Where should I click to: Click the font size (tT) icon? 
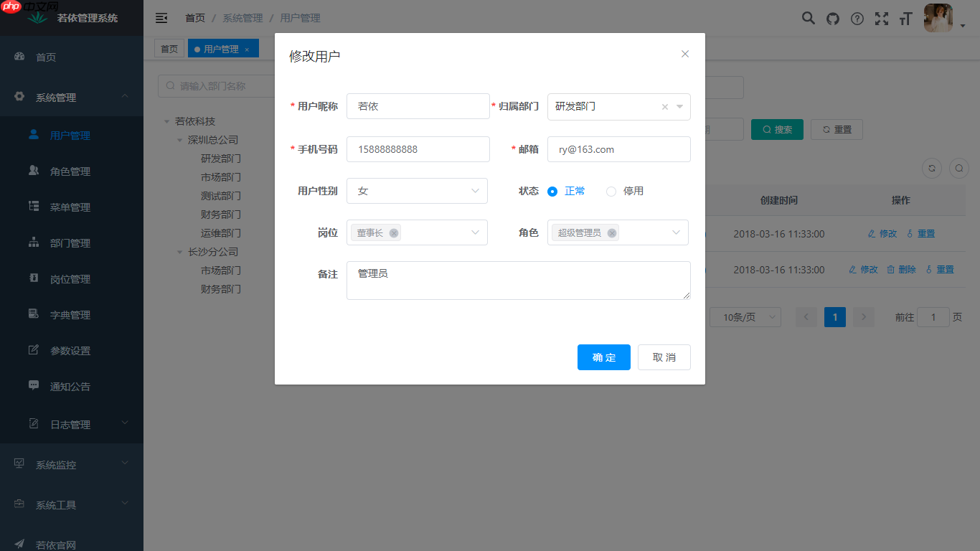point(905,18)
